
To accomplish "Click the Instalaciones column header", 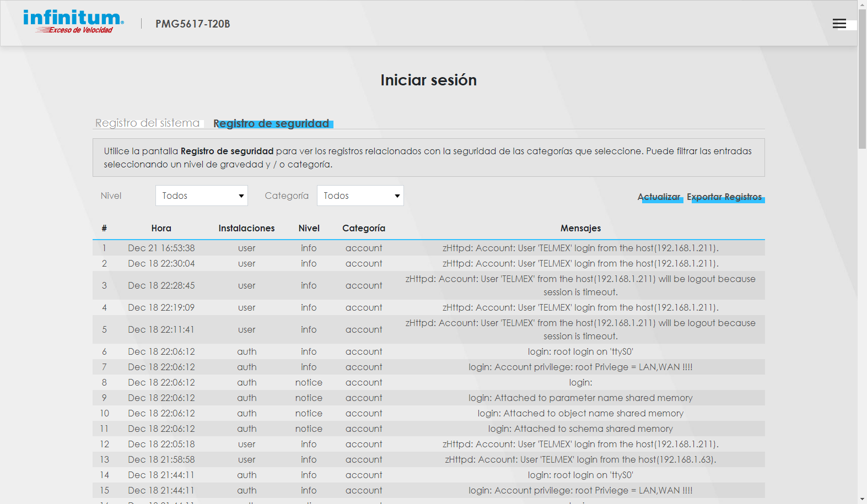I will point(246,228).
